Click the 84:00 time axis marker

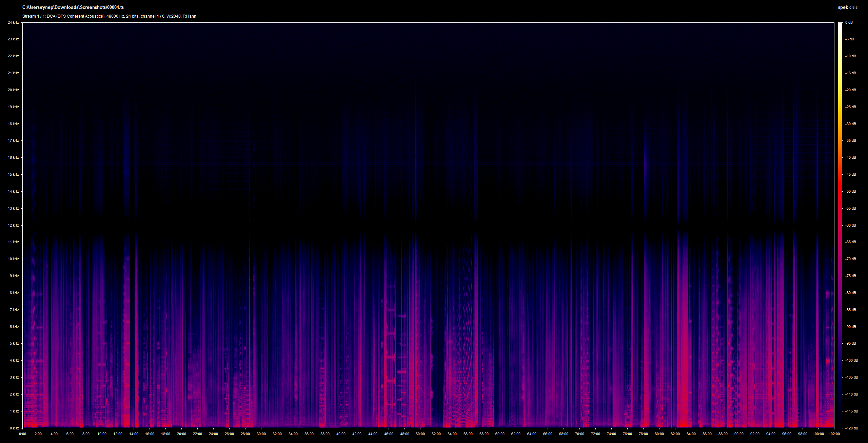pos(691,434)
